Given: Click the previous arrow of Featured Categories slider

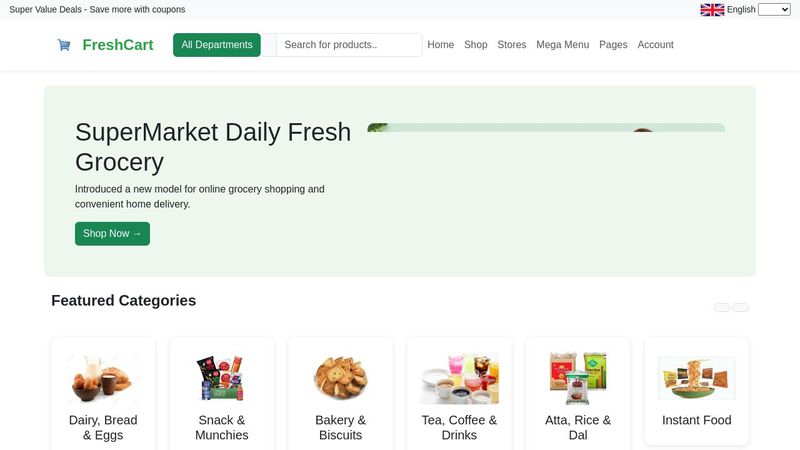Looking at the screenshot, I should tap(721, 307).
